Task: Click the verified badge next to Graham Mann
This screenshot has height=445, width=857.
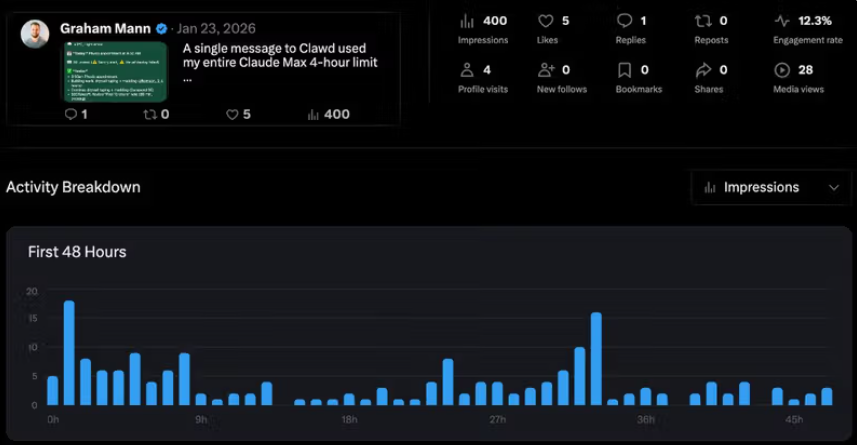Action: 162,28
